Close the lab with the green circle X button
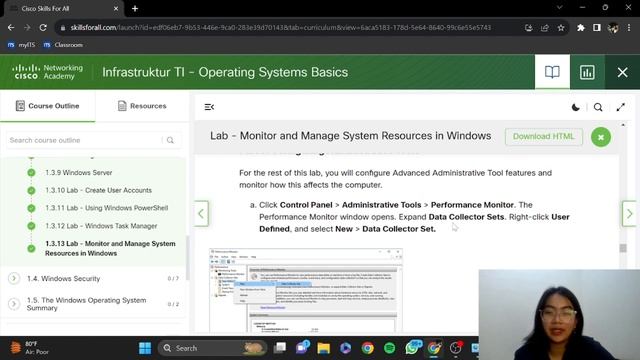Image resolution: width=640 pixels, height=360 pixels. (601, 137)
